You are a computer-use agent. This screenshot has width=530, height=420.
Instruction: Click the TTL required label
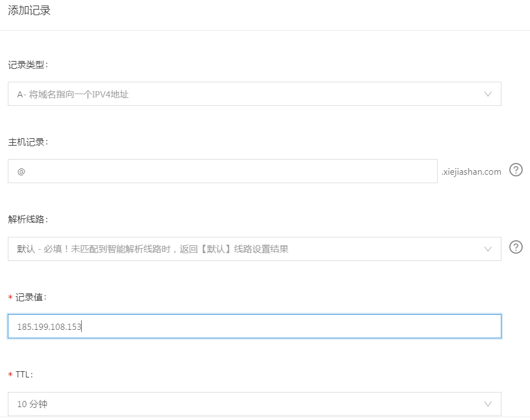pos(21,374)
